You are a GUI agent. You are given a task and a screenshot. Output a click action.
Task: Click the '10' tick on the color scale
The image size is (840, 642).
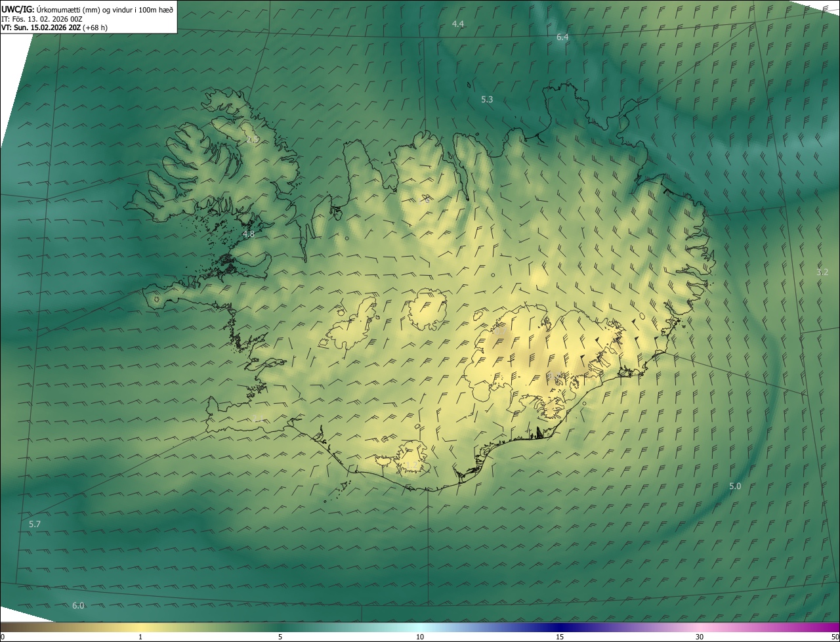[420, 637]
